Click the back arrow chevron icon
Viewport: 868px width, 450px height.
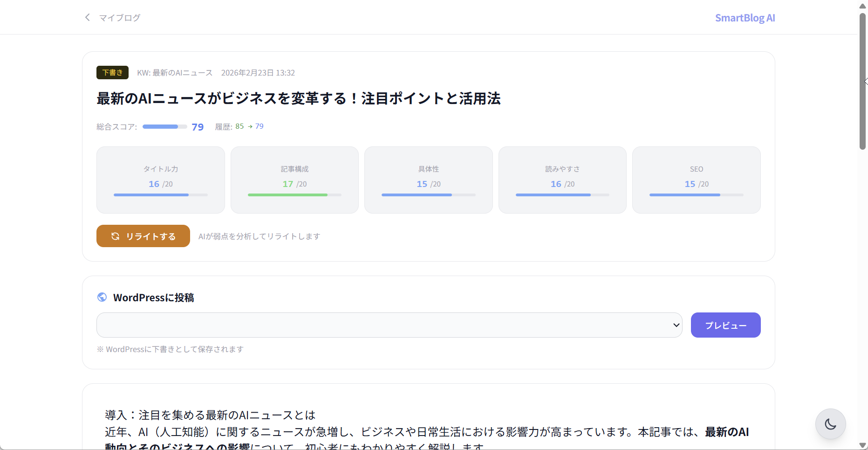point(87,17)
